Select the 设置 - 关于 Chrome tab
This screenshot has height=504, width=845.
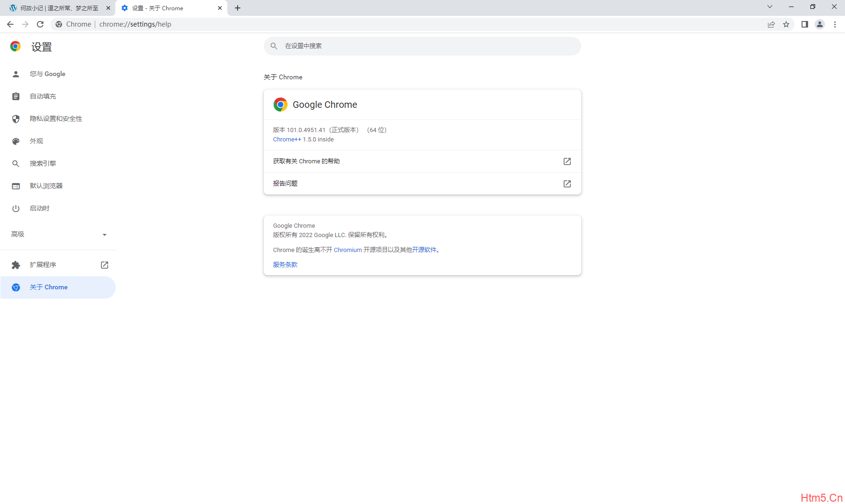[171, 8]
